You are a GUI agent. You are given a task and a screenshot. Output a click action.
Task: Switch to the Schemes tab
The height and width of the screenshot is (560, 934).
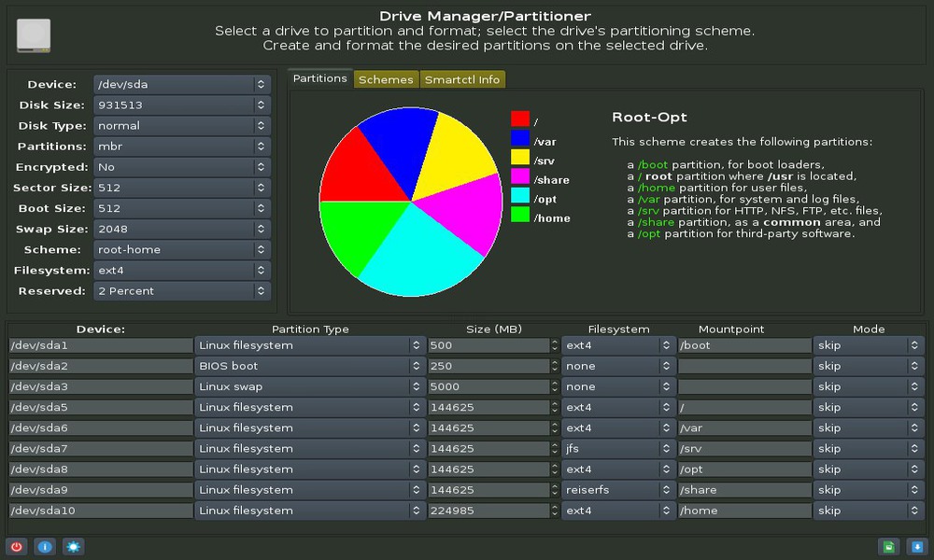[x=386, y=79]
